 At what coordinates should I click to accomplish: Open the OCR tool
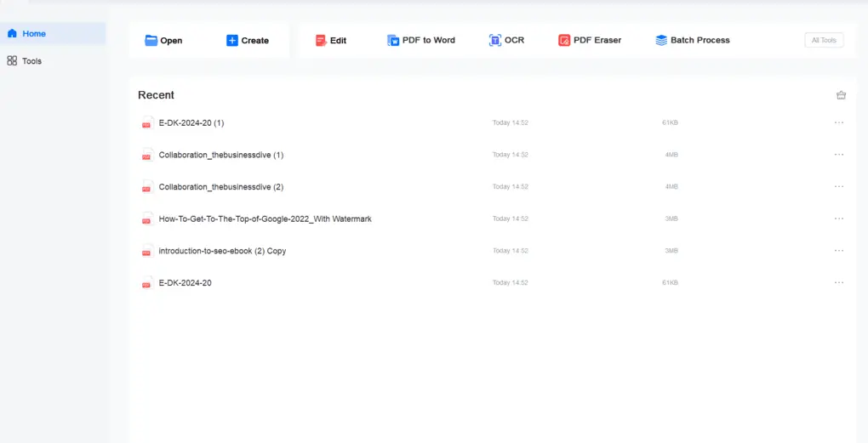click(x=506, y=40)
